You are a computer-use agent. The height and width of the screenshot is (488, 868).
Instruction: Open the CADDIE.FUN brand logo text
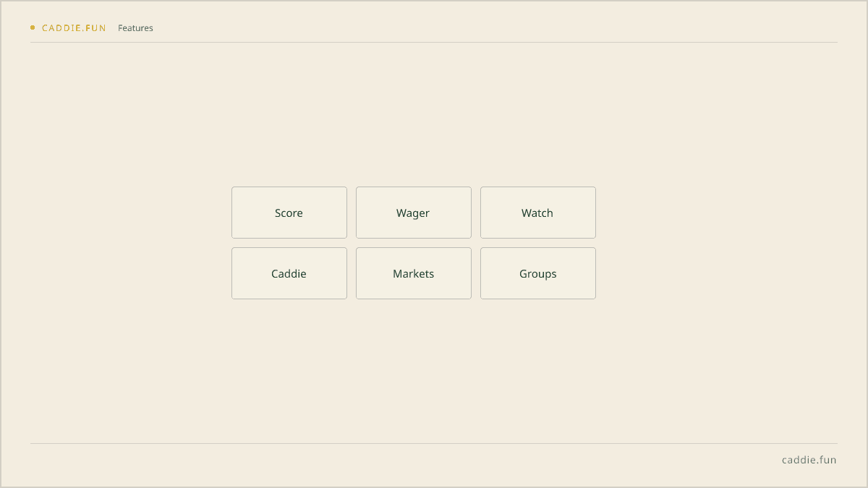pyautogui.click(x=74, y=28)
